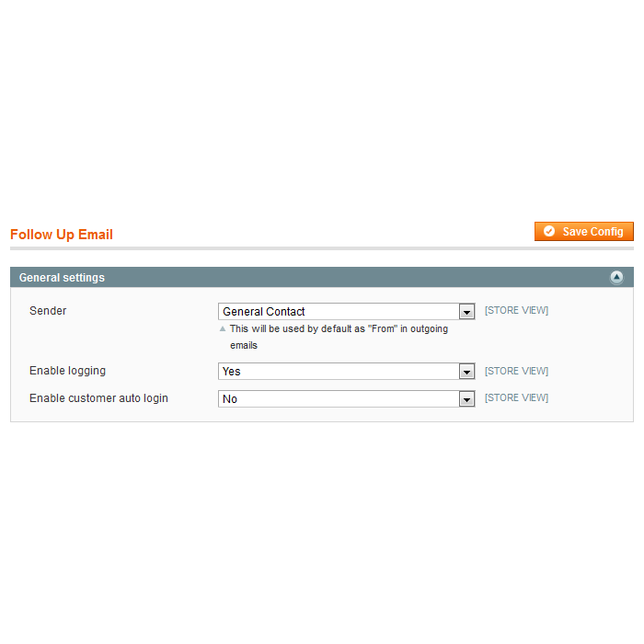Click the checkmark icon on Save Config

(x=549, y=232)
